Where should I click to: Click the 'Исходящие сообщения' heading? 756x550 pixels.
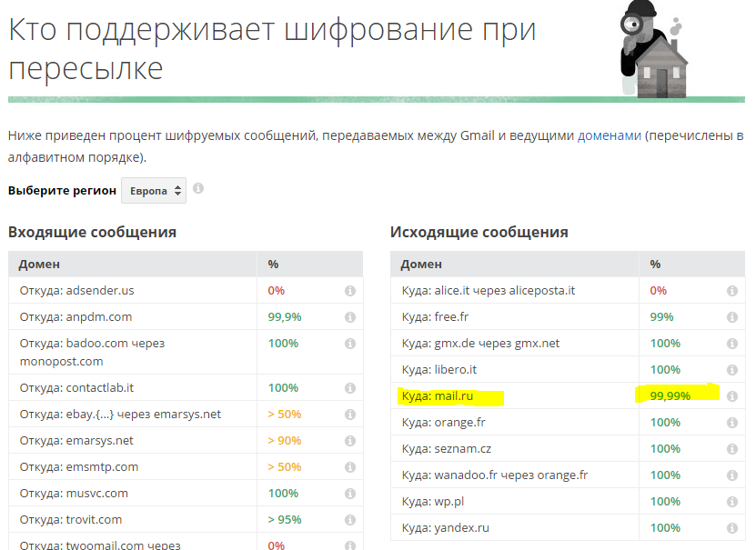click(x=479, y=232)
